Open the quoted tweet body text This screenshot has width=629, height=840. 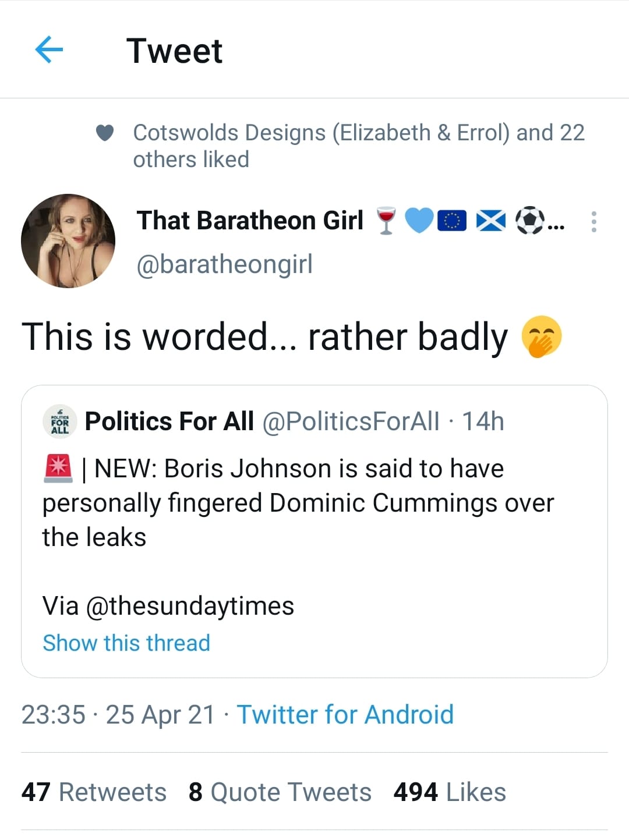[298, 503]
